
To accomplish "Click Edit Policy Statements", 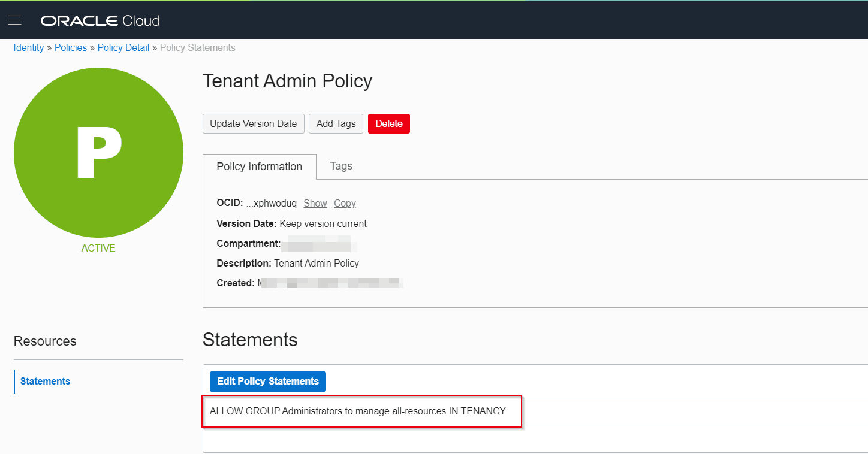I will pos(267,381).
